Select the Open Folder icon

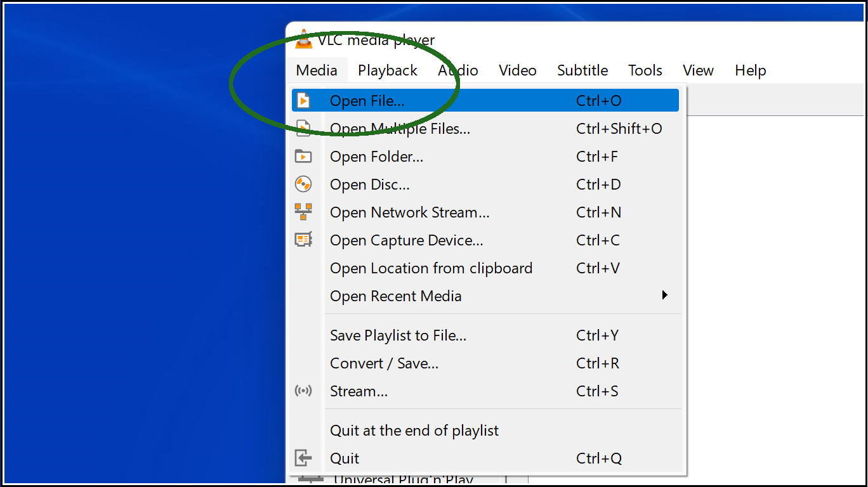click(x=304, y=156)
